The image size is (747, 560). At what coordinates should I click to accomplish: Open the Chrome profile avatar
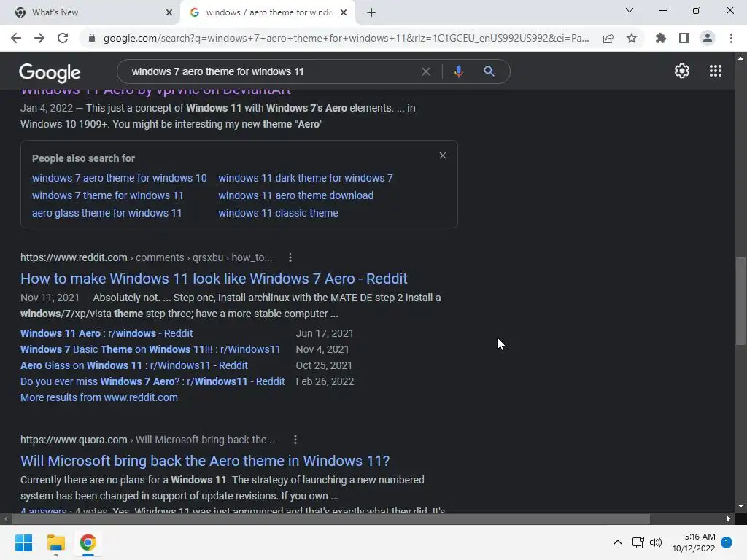(x=708, y=38)
